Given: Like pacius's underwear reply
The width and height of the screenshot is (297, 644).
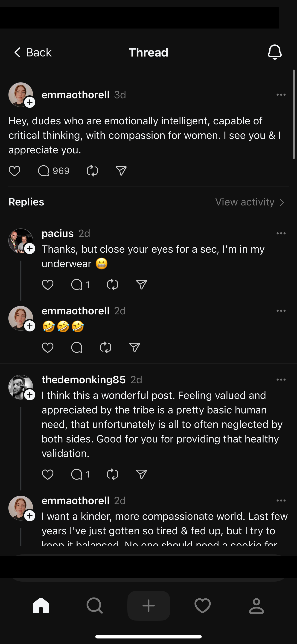Looking at the screenshot, I should pyautogui.click(x=47, y=284).
